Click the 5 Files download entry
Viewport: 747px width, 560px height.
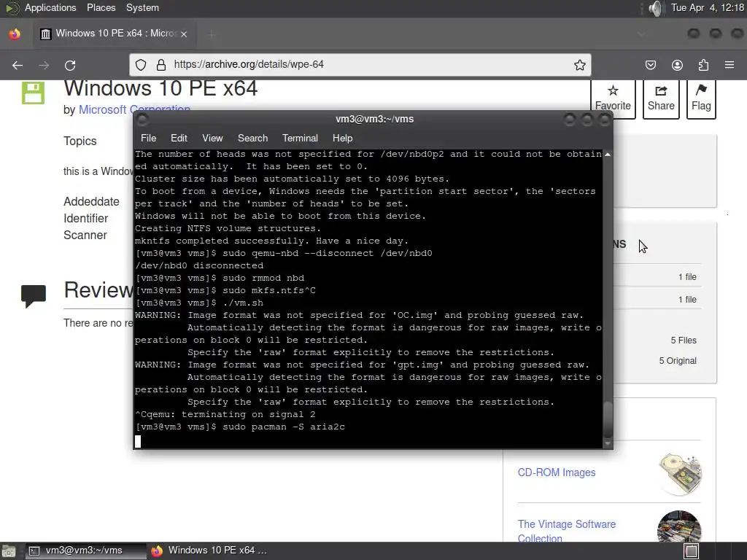[683, 341]
